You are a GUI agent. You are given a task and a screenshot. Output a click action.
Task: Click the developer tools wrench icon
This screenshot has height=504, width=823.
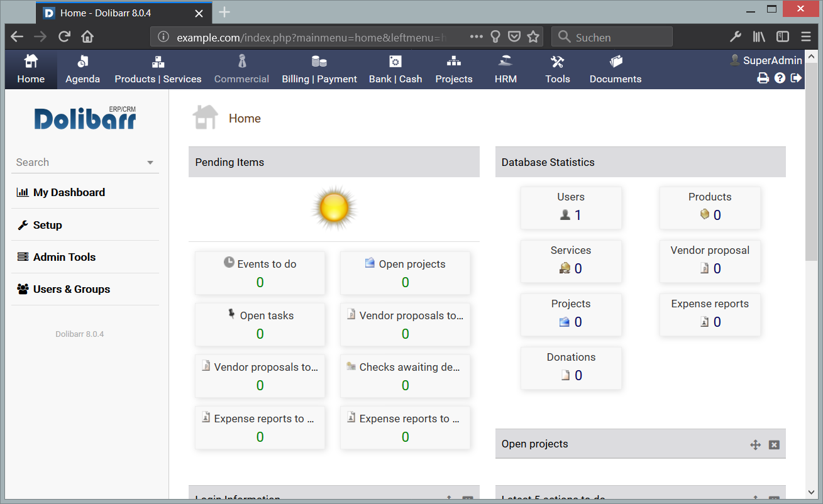coord(735,36)
